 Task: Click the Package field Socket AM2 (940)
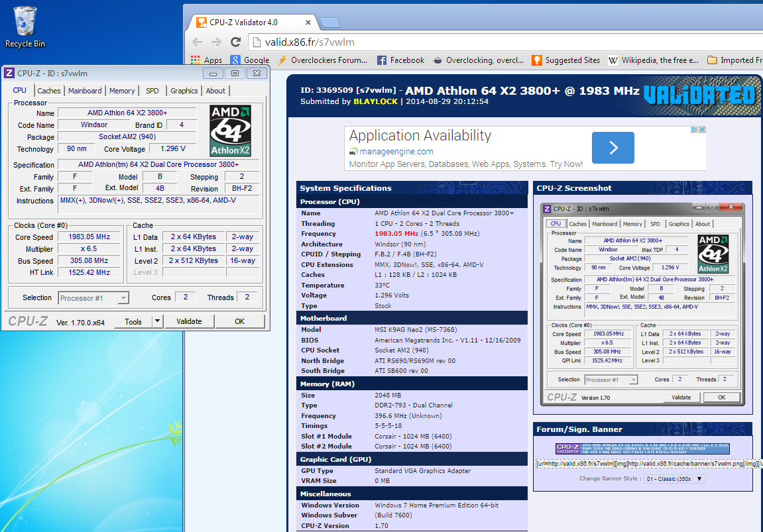(127, 136)
